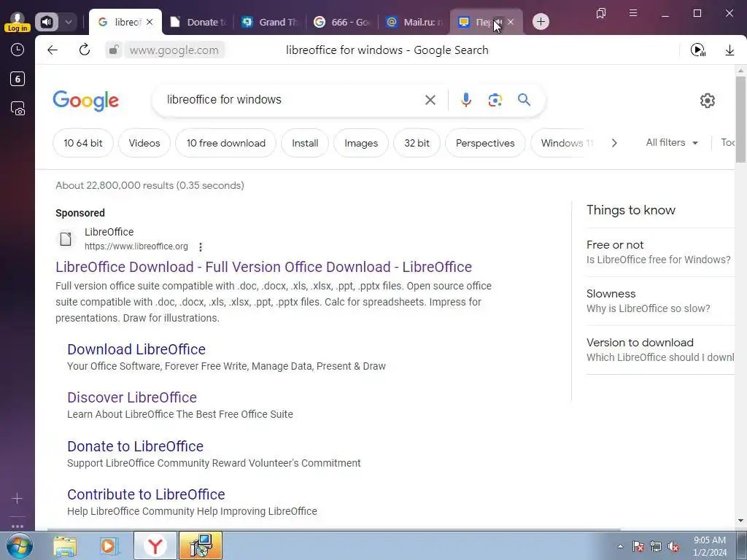Select the Videos filter chip
Image resolution: width=747 pixels, height=560 pixels.
click(144, 143)
